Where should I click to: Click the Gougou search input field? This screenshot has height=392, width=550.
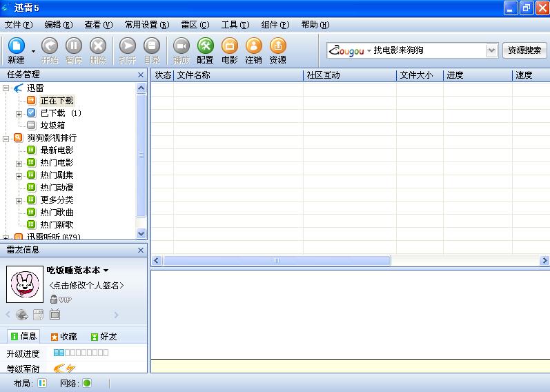(x=429, y=50)
